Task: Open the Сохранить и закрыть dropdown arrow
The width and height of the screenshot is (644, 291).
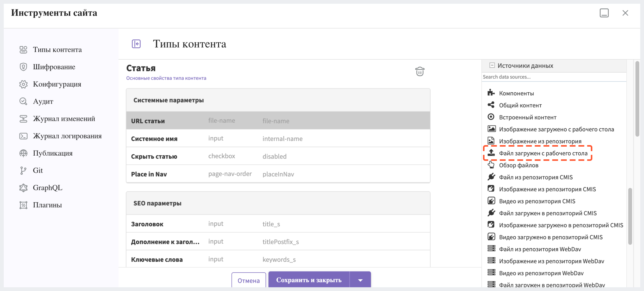Action: pos(360,280)
